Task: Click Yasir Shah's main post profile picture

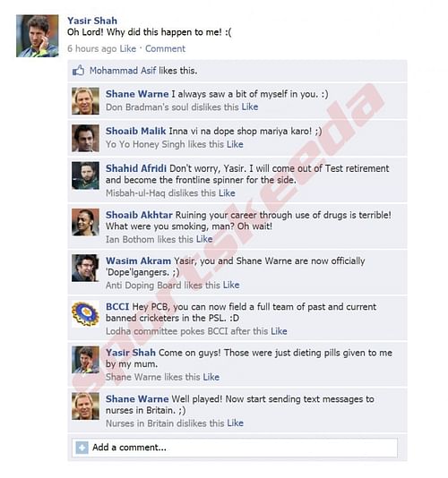Action: [x=38, y=36]
